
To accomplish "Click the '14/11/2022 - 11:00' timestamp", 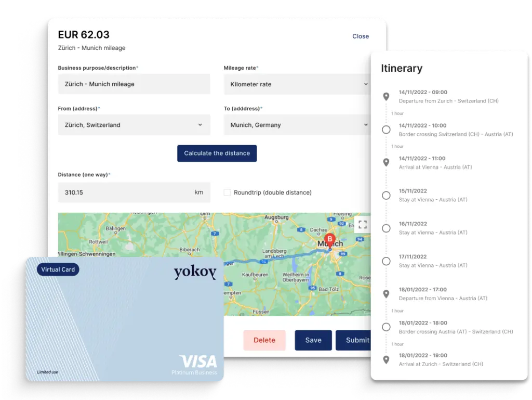I will coord(422,159).
